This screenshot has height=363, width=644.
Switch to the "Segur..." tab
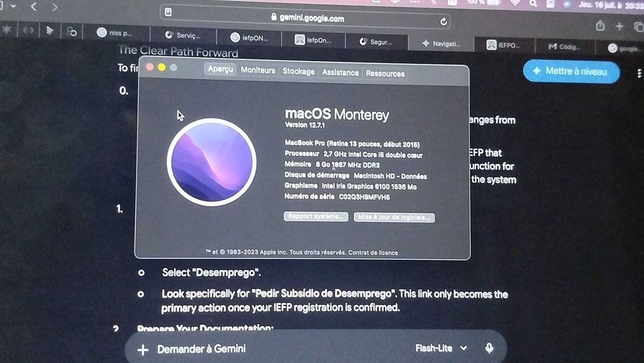(x=376, y=41)
